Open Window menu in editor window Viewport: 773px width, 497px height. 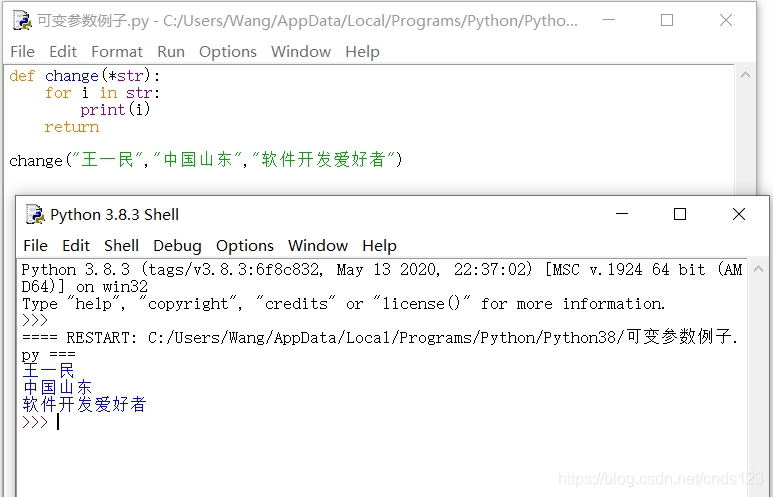[x=301, y=52]
